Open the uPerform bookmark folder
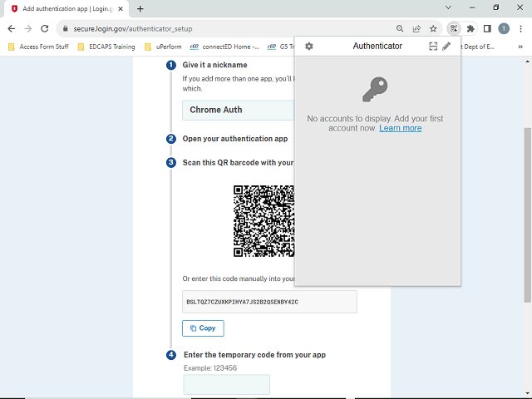Image resolution: width=532 pixels, height=399 pixels. pos(163,47)
